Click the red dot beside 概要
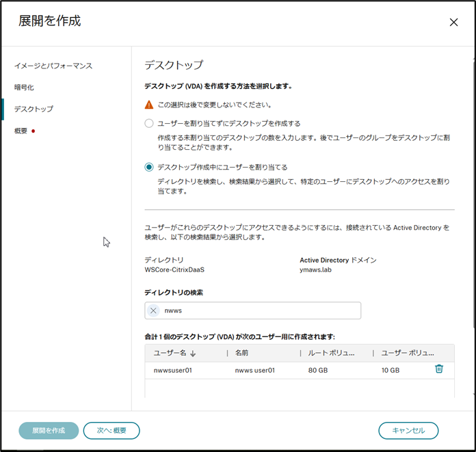 click(x=33, y=131)
